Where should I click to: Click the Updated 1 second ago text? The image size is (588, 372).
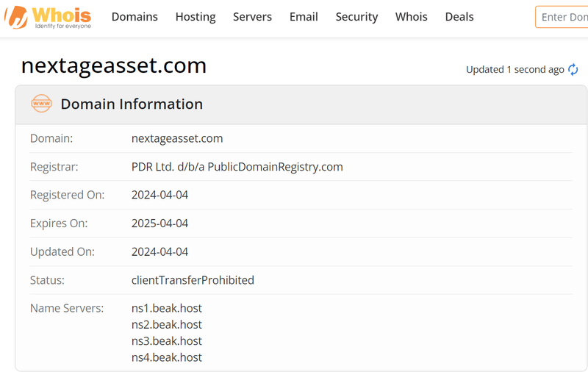515,70
